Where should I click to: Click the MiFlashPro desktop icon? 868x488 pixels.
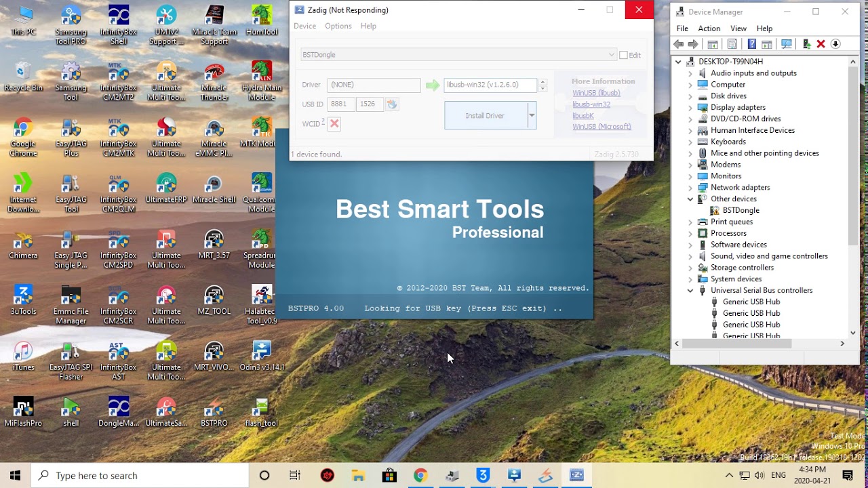tap(23, 411)
